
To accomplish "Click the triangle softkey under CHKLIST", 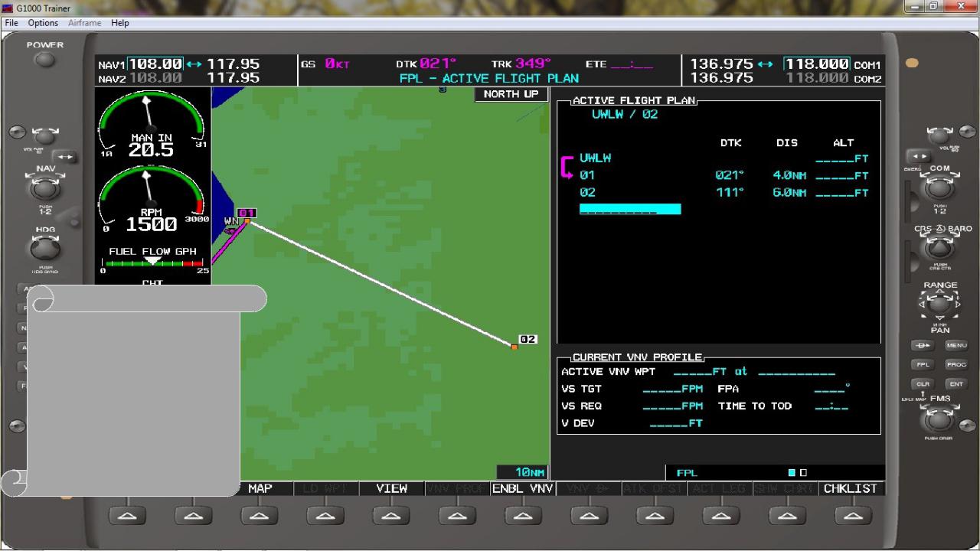I will [x=852, y=516].
